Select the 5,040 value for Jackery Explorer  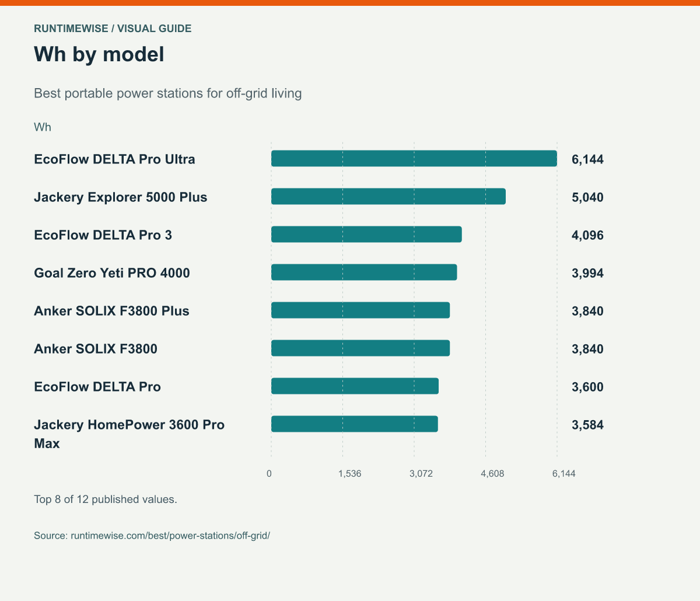[587, 197]
